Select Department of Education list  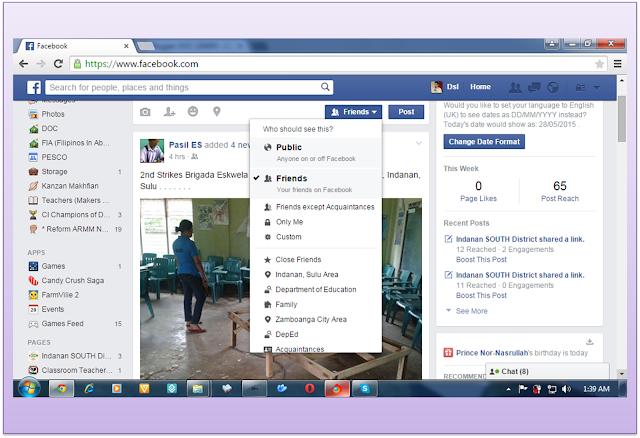click(x=316, y=289)
